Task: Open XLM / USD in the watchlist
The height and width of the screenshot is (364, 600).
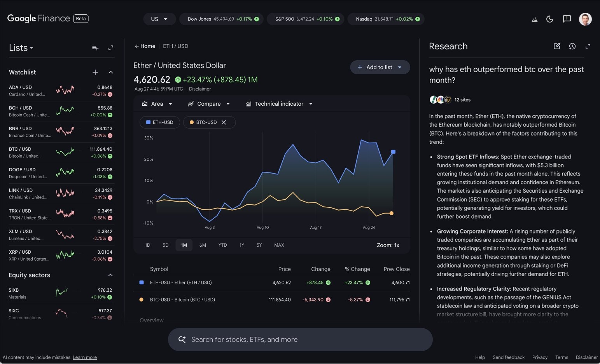Action: click(x=61, y=235)
